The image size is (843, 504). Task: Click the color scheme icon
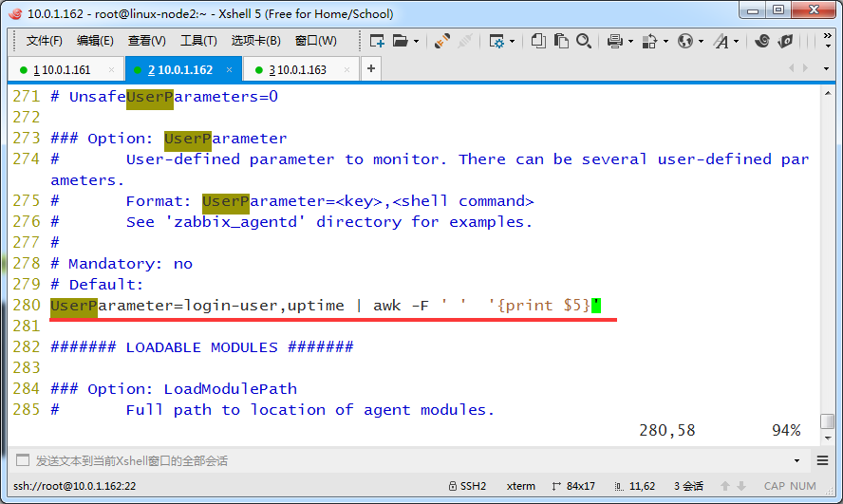click(x=650, y=41)
